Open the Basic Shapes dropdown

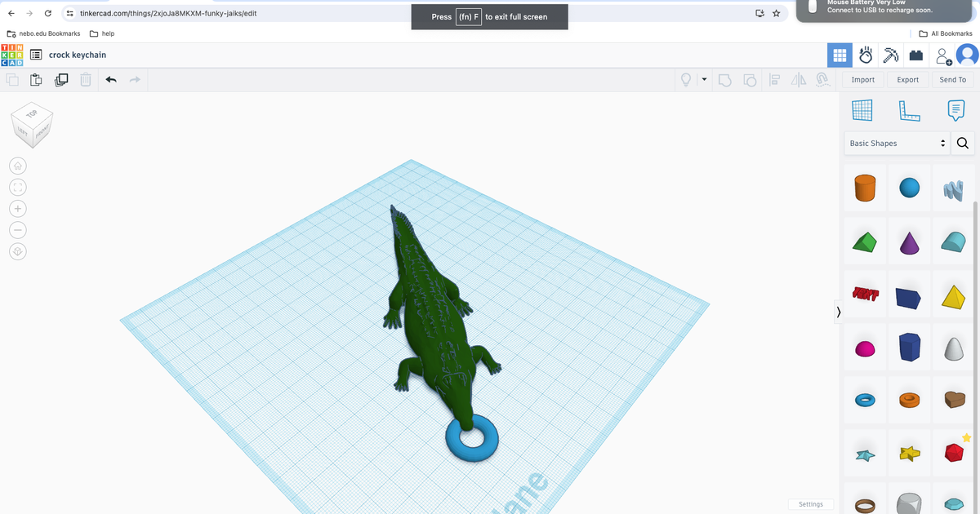(x=894, y=143)
